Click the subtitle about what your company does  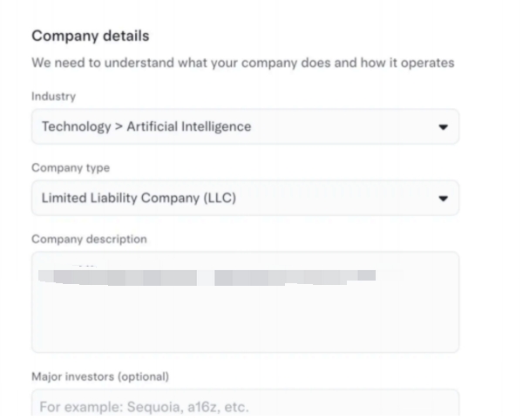coord(242,63)
